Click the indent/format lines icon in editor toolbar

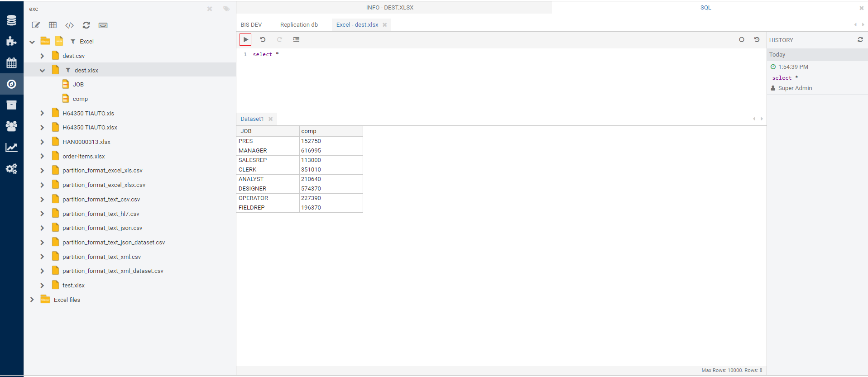point(296,40)
